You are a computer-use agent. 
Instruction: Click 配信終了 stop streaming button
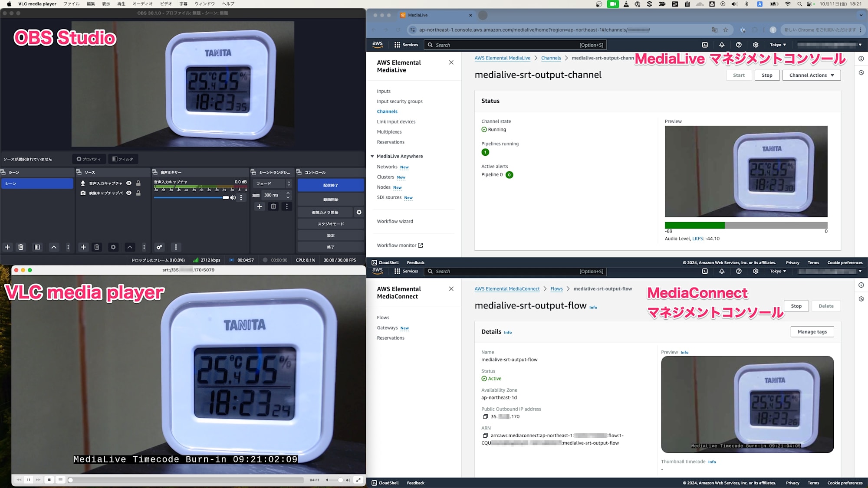pos(331,185)
